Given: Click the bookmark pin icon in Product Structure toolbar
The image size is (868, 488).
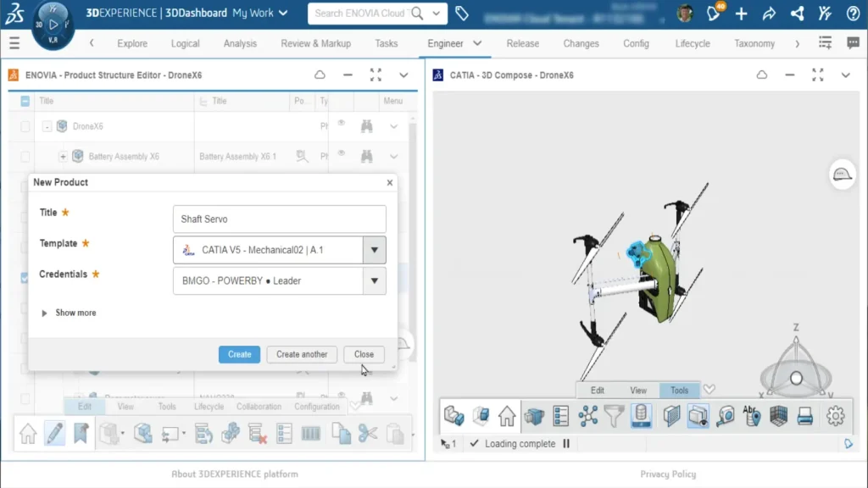Looking at the screenshot, I should pos(81,434).
